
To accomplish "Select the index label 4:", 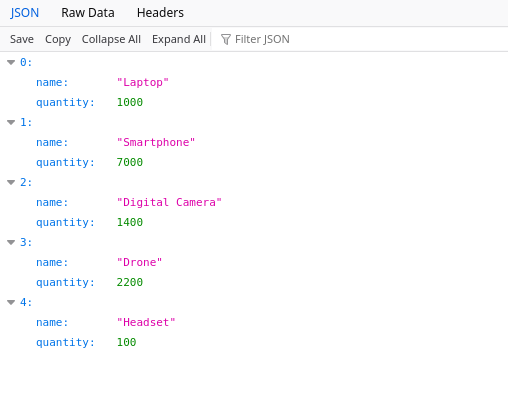I will click(26, 302).
